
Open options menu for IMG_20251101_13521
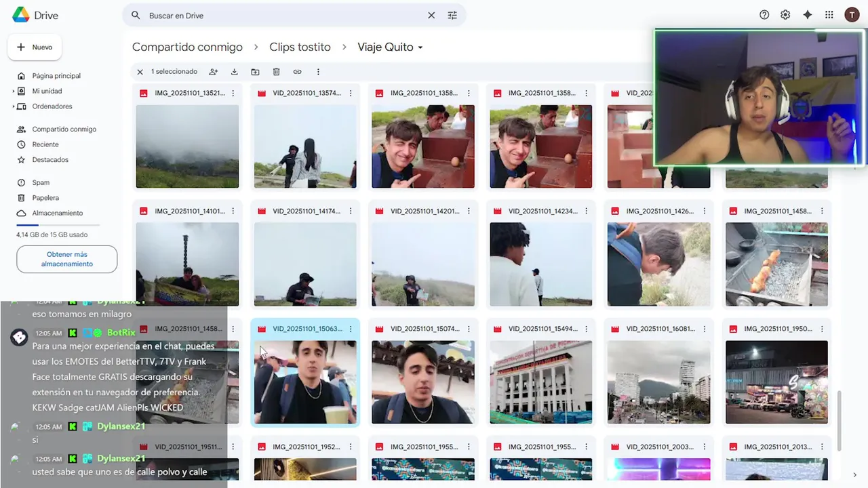[233, 94]
